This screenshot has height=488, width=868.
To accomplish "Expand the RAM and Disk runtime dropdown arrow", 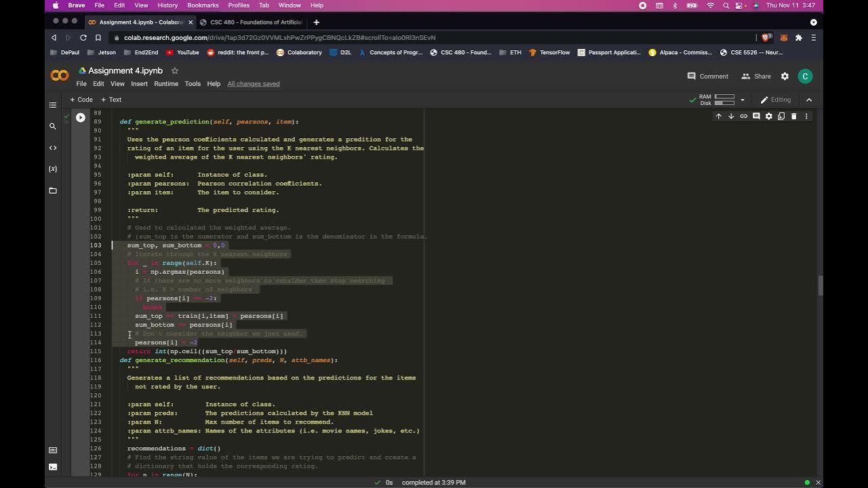I will [743, 100].
